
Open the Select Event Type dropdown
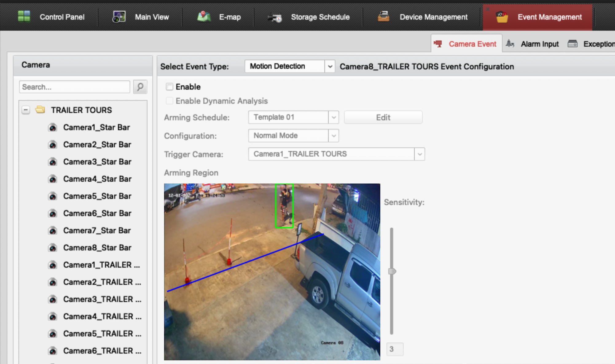click(330, 66)
